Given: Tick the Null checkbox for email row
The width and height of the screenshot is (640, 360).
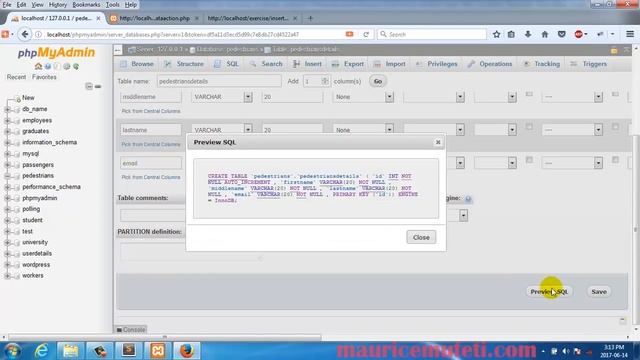Looking at the screenshot, I should tap(529, 160).
